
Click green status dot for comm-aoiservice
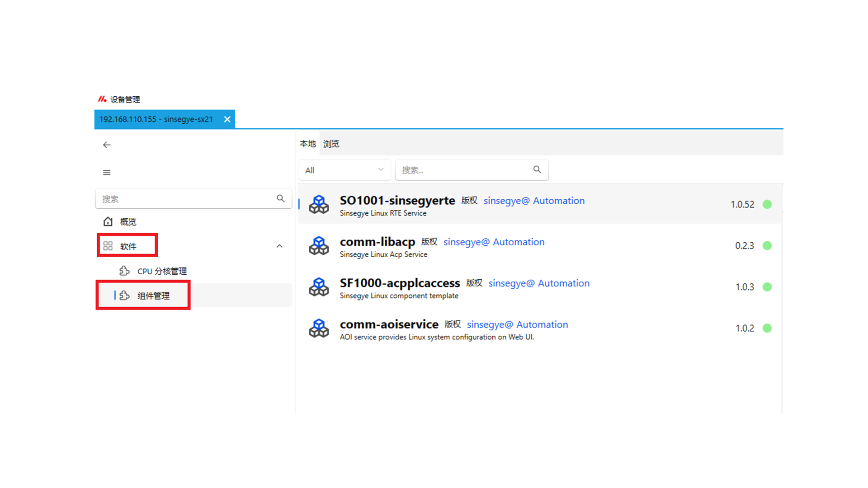767,328
